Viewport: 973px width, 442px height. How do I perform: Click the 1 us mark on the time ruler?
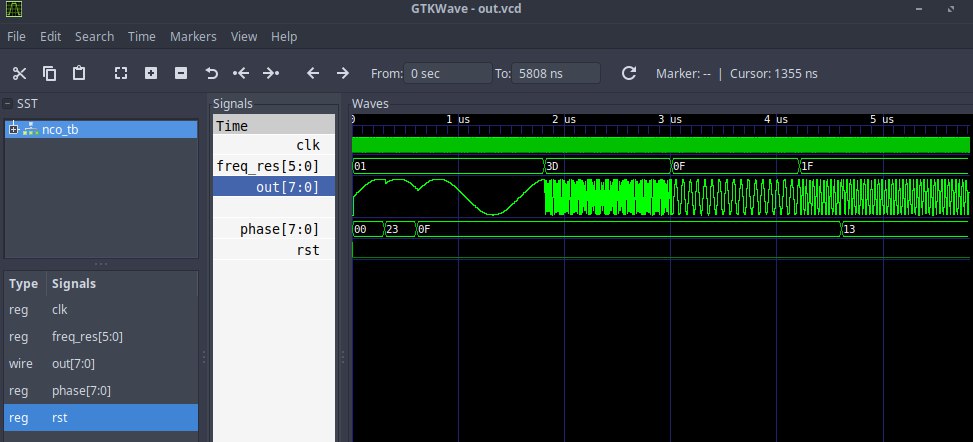(458, 119)
